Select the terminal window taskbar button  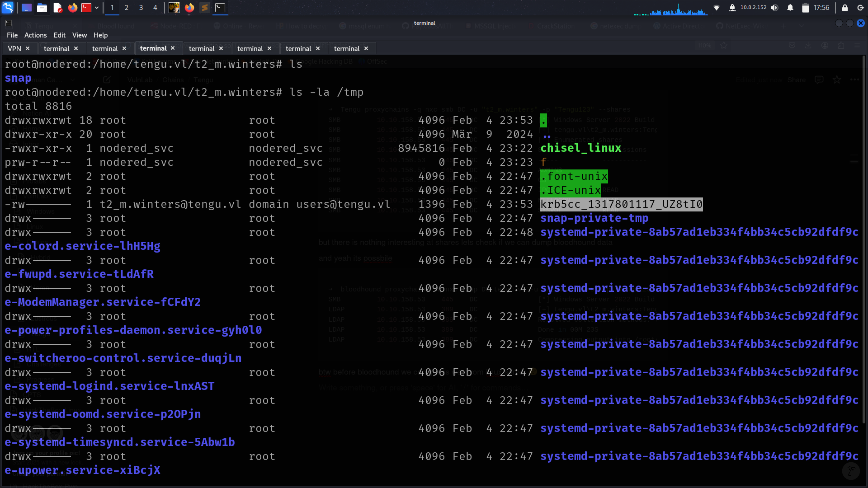point(220,8)
